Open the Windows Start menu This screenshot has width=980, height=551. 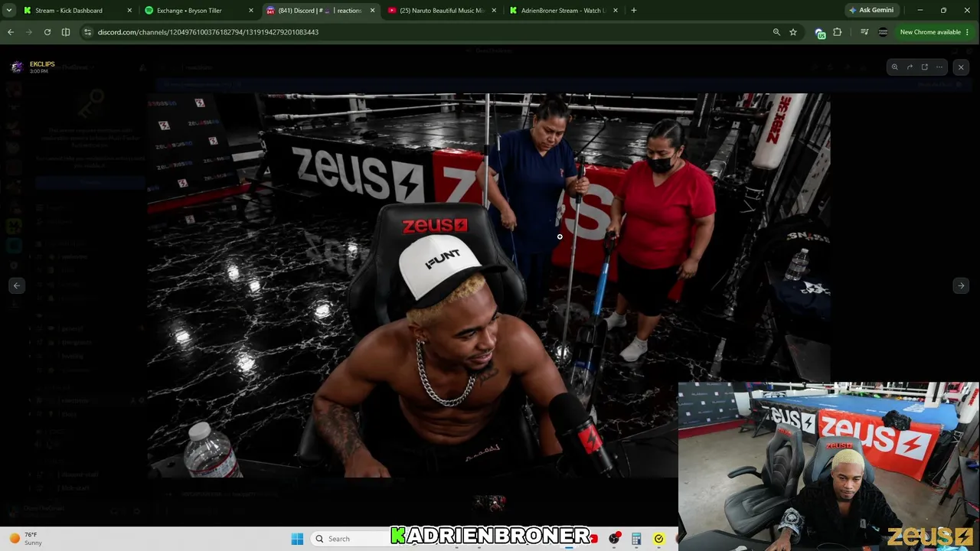pyautogui.click(x=297, y=539)
